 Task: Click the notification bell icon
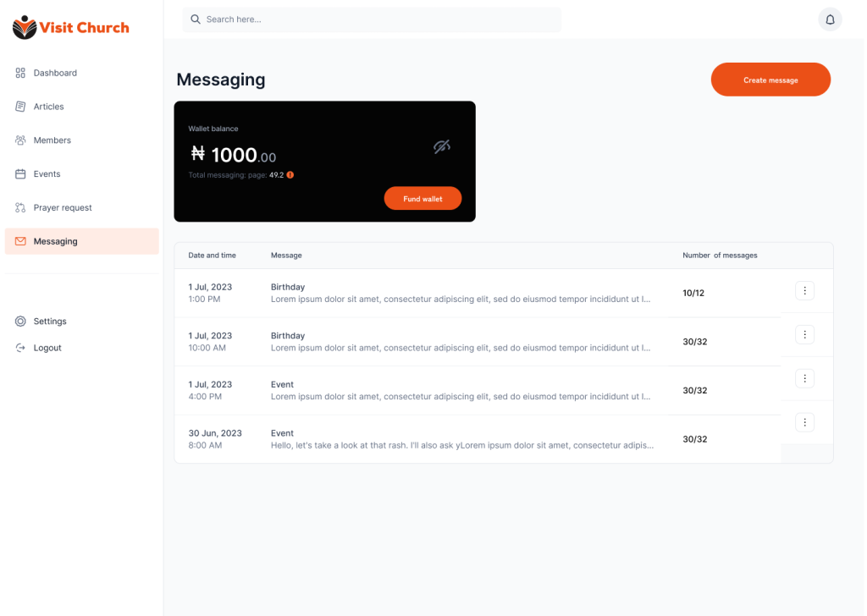(x=830, y=19)
